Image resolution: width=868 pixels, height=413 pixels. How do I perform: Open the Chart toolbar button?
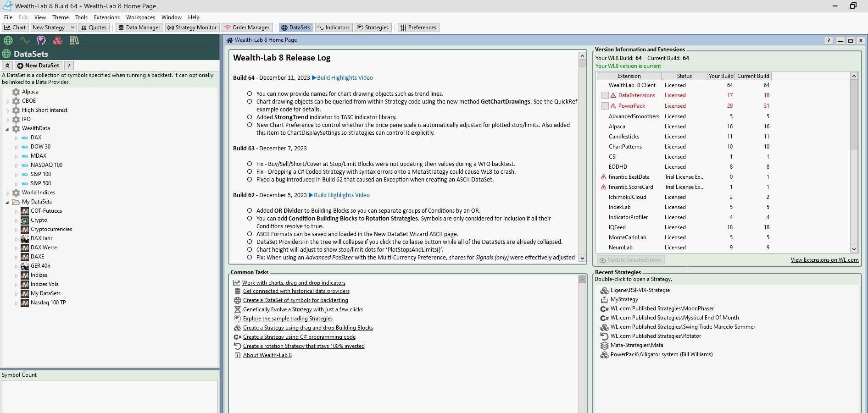[x=15, y=28]
